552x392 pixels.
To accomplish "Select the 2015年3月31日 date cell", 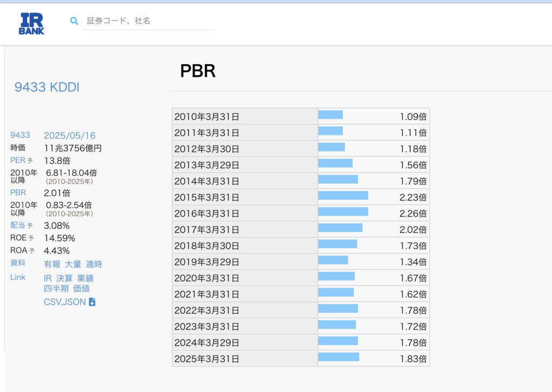I will click(x=245, y=197).
